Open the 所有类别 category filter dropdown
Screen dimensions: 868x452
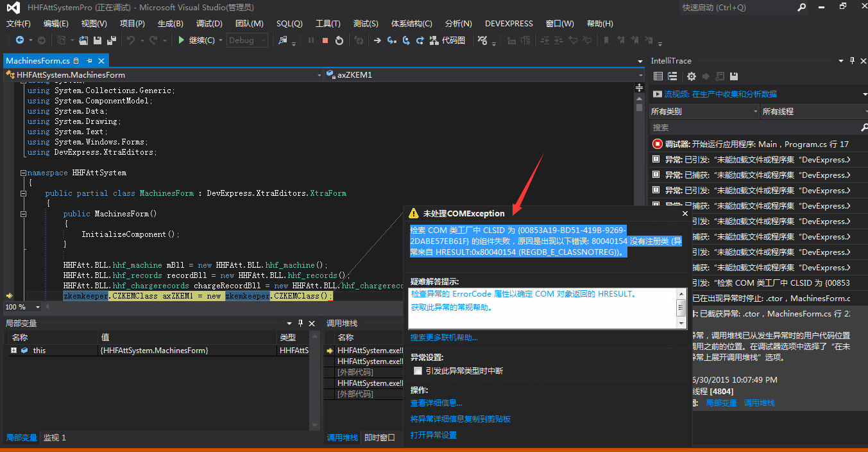704,111
